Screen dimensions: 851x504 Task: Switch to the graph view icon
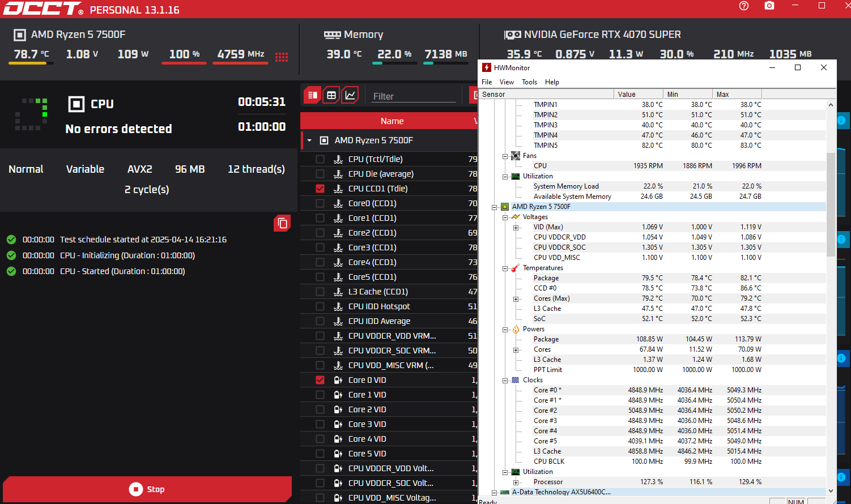coord(351,95)
